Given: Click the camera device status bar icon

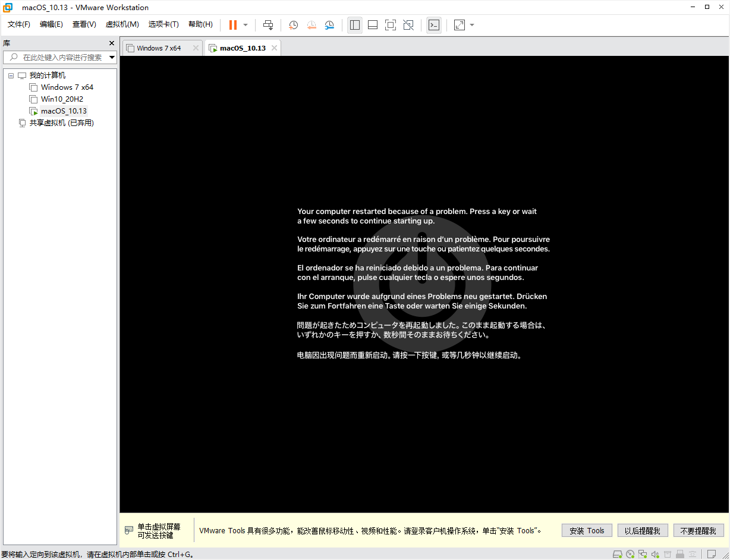Looking at the screenshot, I should click(693, 554).
